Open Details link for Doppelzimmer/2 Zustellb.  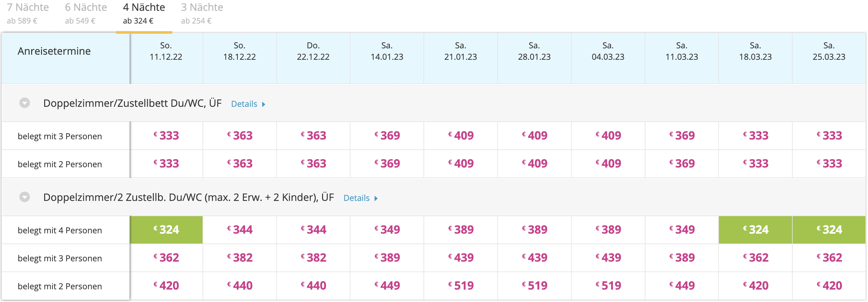(x=360, y=198)
